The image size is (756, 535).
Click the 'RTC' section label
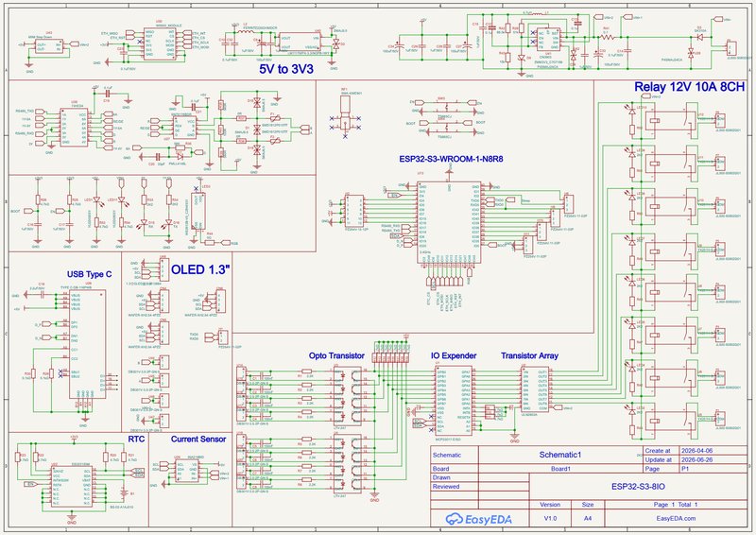pos(136,439)
